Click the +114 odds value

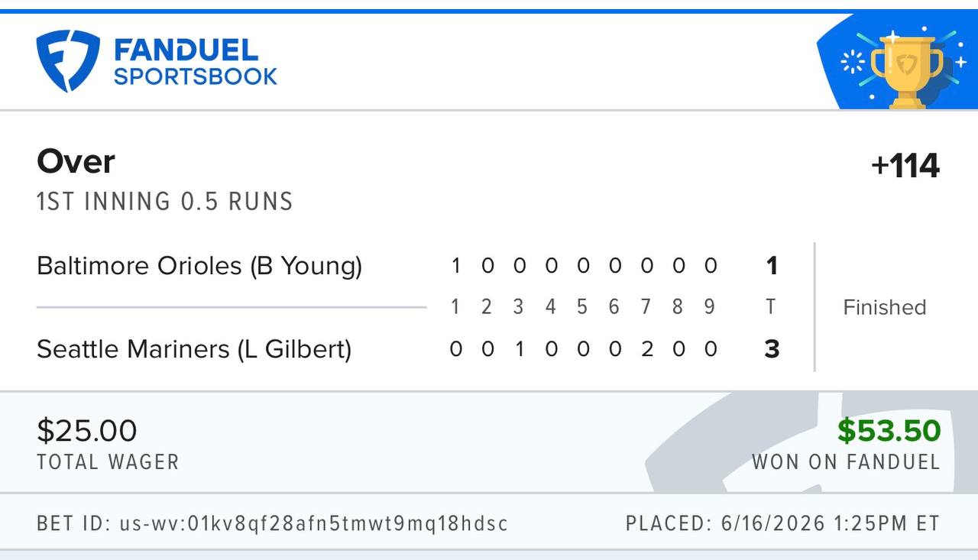(905, 166)
